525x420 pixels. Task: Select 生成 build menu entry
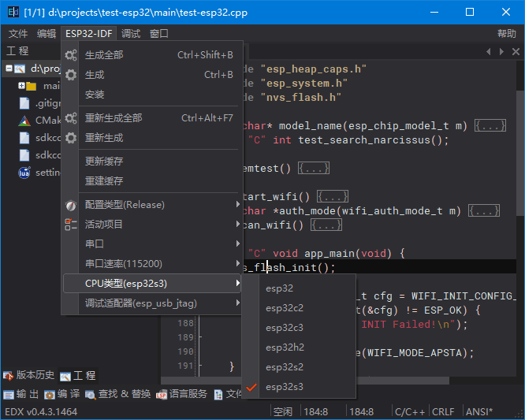(151, 75)
